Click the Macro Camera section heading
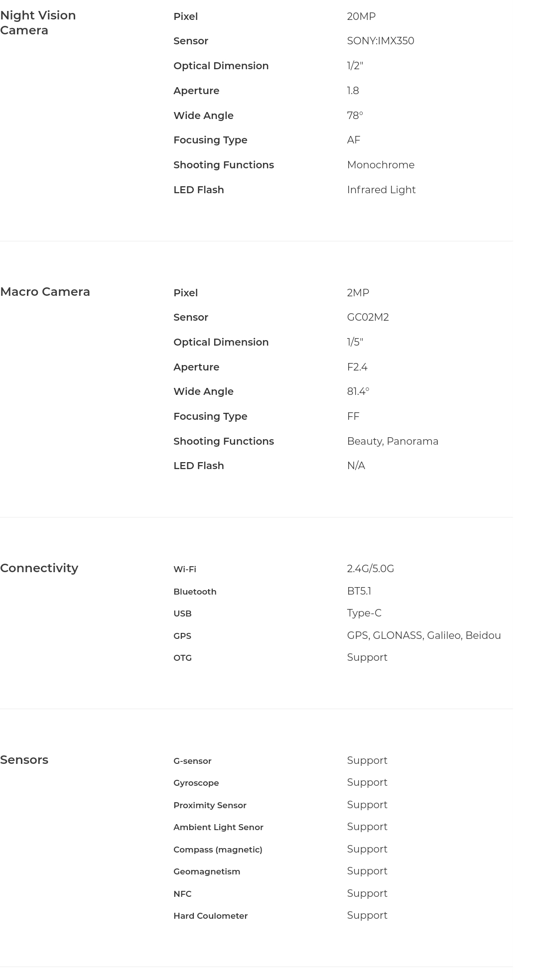 [x=45, y=292]
